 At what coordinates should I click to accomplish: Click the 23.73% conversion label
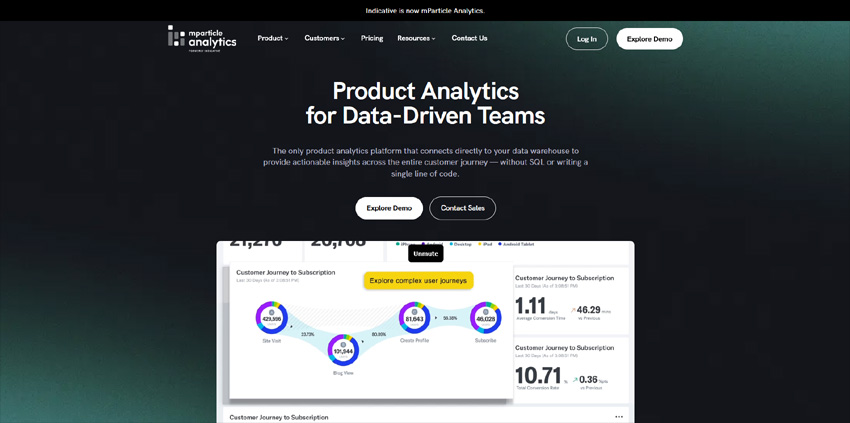307,334
